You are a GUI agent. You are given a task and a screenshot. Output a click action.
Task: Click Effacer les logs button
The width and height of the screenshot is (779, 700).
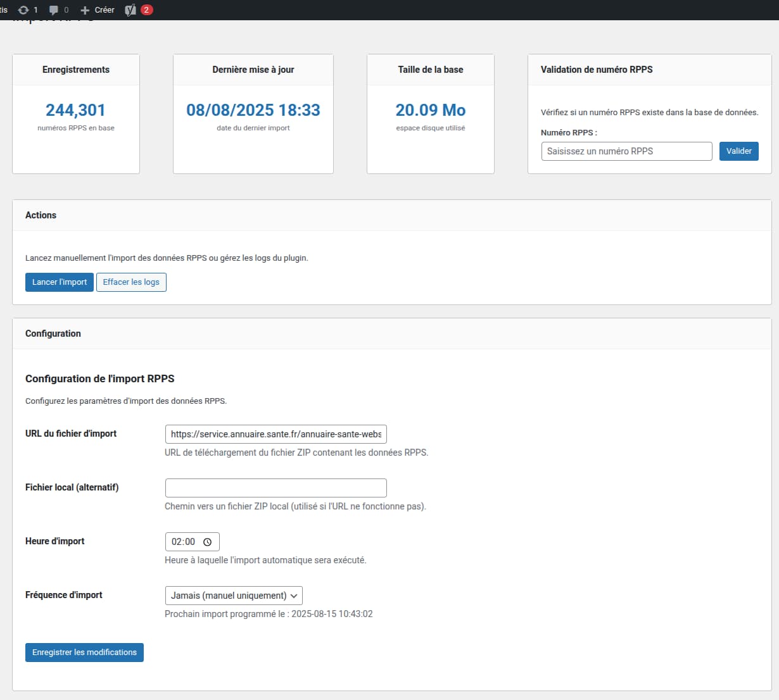131,282
